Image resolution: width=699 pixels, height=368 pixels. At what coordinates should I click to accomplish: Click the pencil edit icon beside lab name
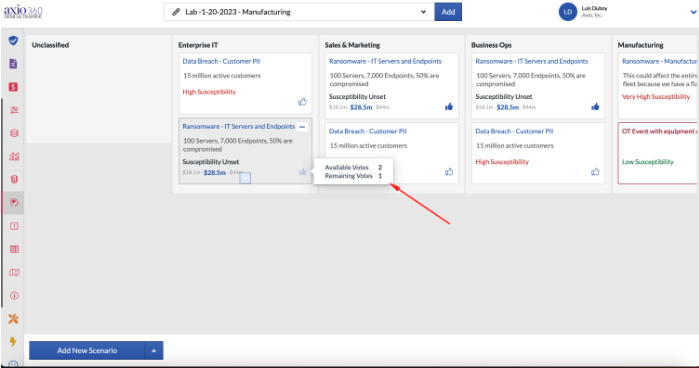tap(177, 12)
